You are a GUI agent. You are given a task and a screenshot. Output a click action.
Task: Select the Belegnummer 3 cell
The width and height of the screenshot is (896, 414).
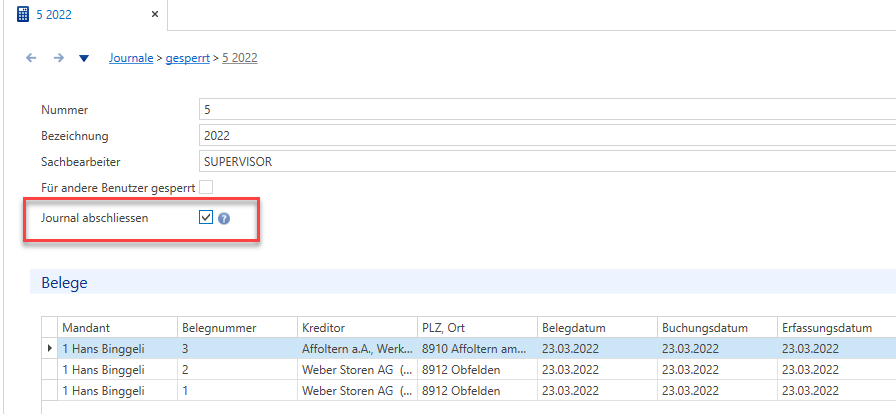237,349
